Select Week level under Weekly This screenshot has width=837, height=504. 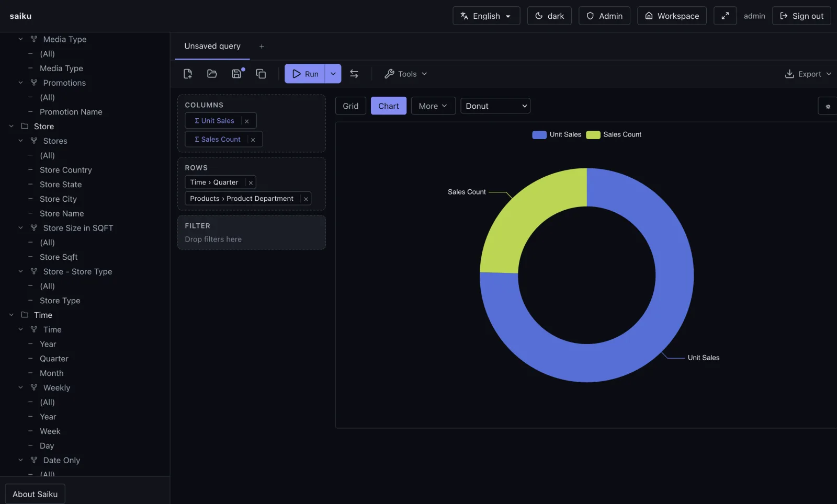pyautogui.click(x=50, y=431)
